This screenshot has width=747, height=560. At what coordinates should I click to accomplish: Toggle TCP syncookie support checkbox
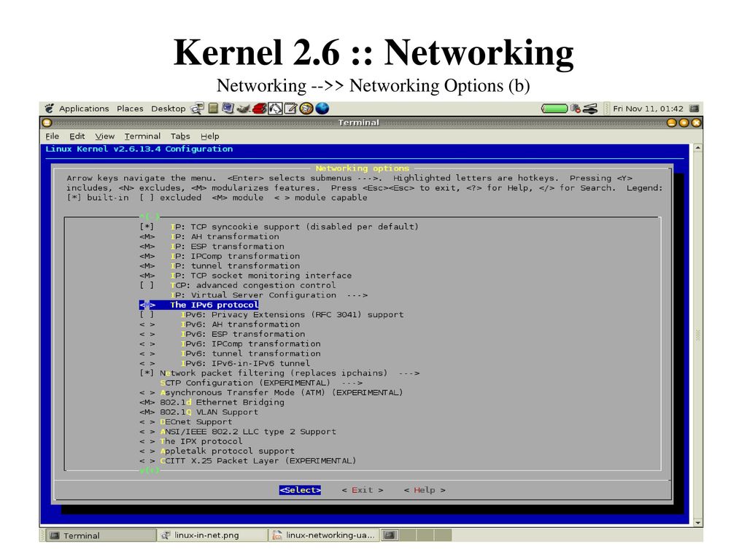(x=147, y=227)
